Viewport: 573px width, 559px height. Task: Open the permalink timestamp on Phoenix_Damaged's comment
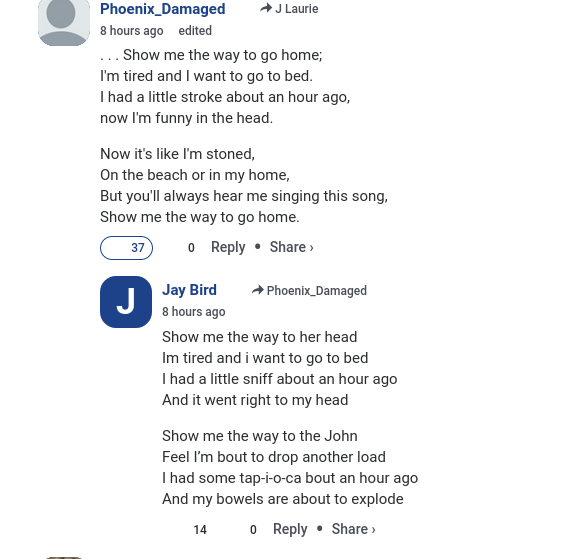pos(132,31)
